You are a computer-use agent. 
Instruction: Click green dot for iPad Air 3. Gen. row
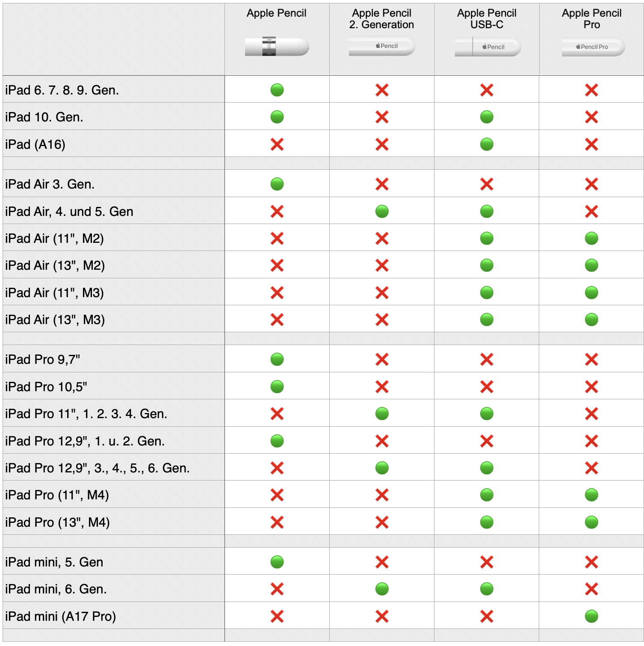click(277, 184)
